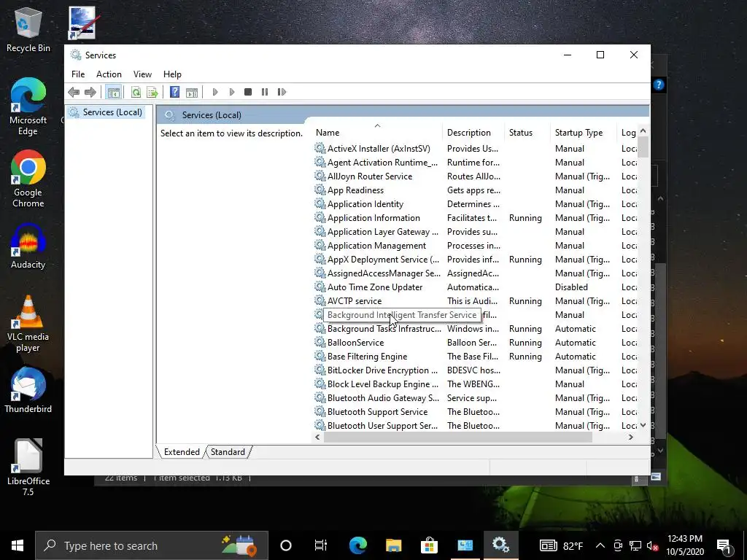Select the Application Identity service

(x=365, y=204)
